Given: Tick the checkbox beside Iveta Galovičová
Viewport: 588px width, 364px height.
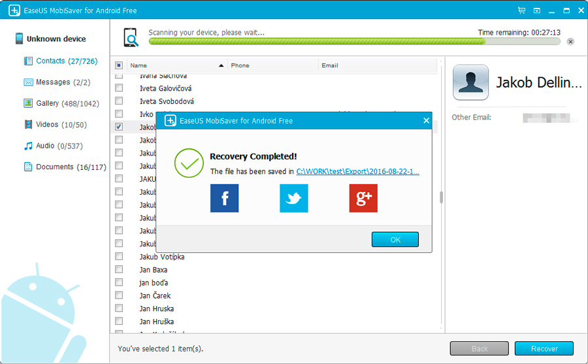Looking at the screenshot, I should (x=119, y=88).
